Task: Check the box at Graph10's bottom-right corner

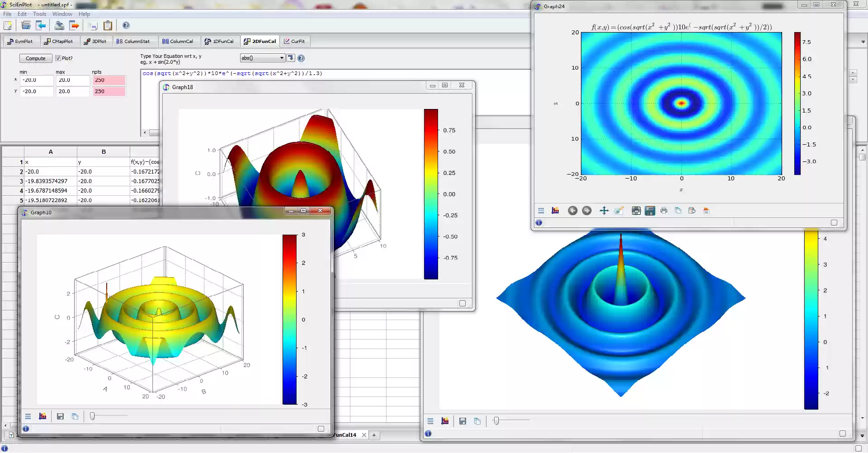Action: (321, 429)
